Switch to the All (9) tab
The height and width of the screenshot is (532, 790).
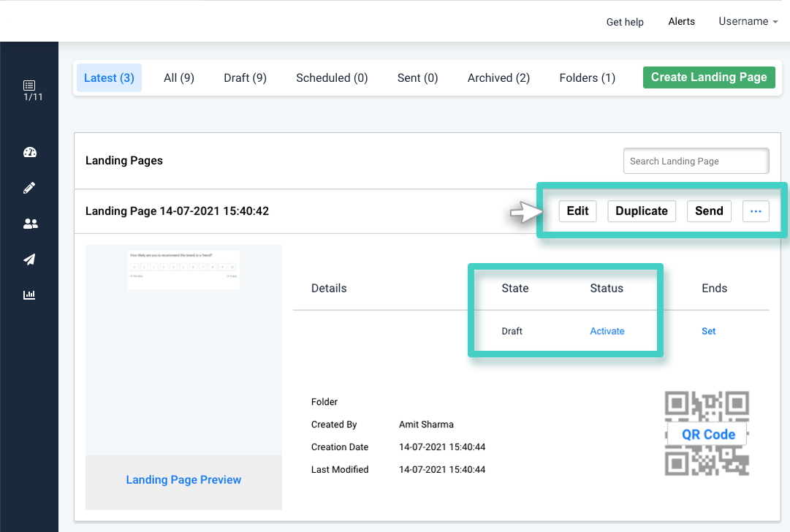click(179, 77)
